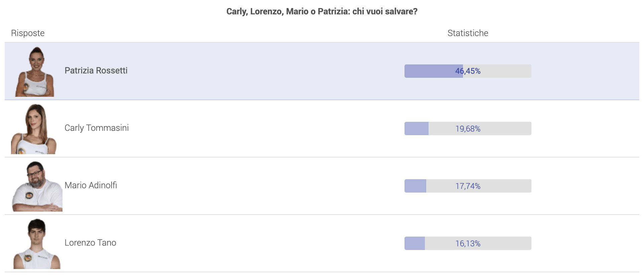Click the 16,13% progress bar
Viewport: 644px width, 275px height.
[x=468, y=243]
